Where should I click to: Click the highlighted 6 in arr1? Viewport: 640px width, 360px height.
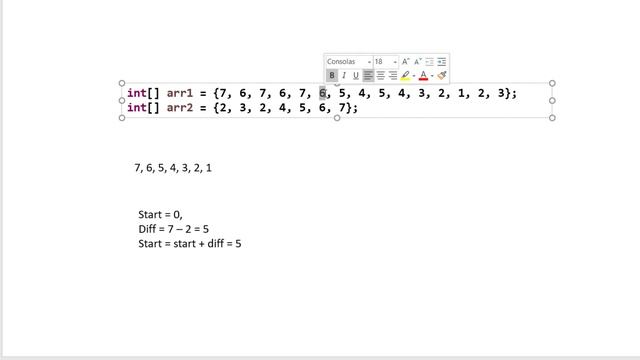point(322,93)
